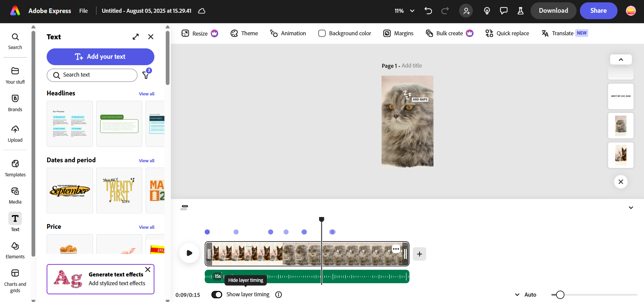Open the Resize option
The width and height of the screenshot is (644, 302).
pyautogui.click(x=200, y=33)
